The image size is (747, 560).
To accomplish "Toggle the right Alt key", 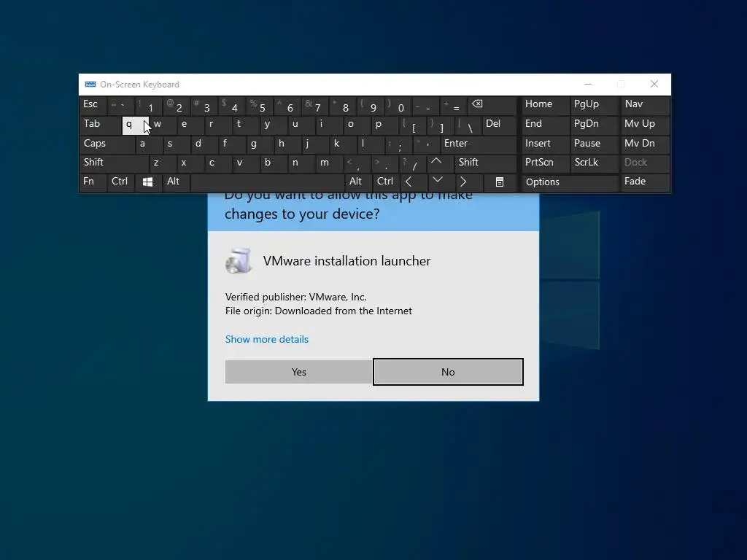I will pyautogui.click(x=358, y=182).
